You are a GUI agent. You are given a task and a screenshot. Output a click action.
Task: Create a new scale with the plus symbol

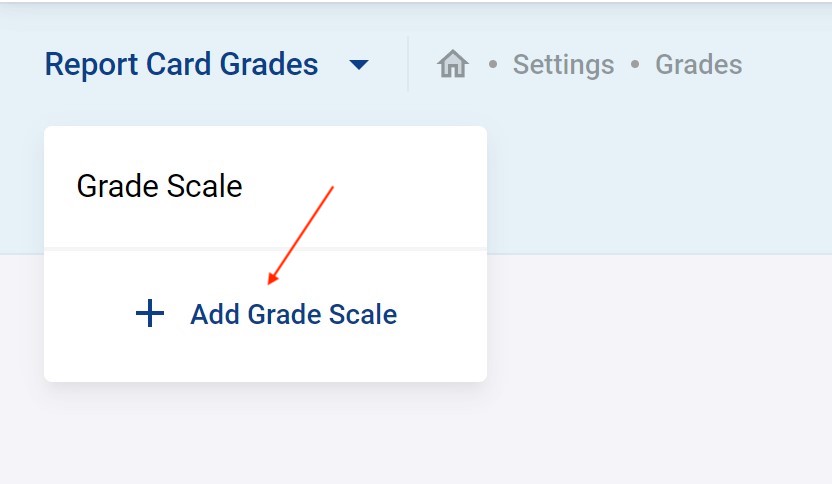point(150,314)
